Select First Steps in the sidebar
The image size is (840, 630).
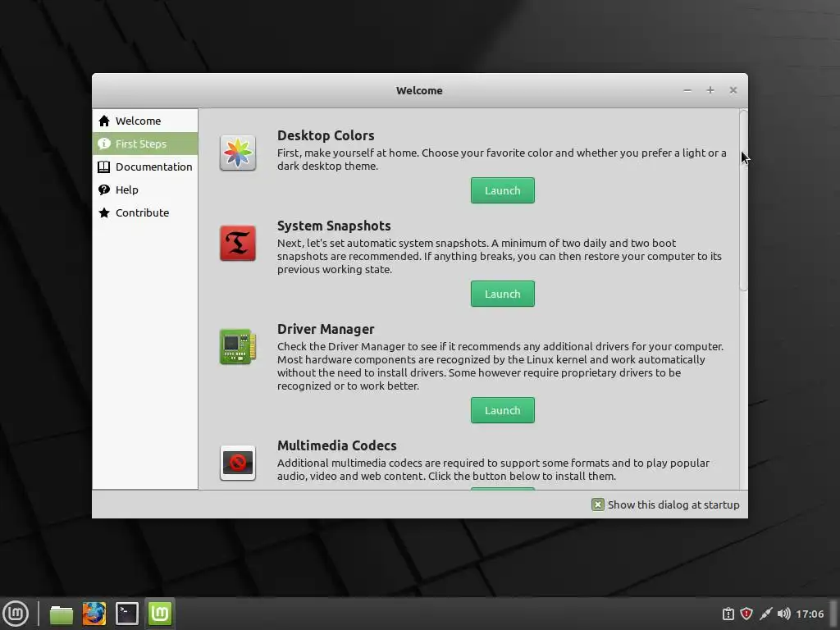pyautogui.click(x=145, y=144)
